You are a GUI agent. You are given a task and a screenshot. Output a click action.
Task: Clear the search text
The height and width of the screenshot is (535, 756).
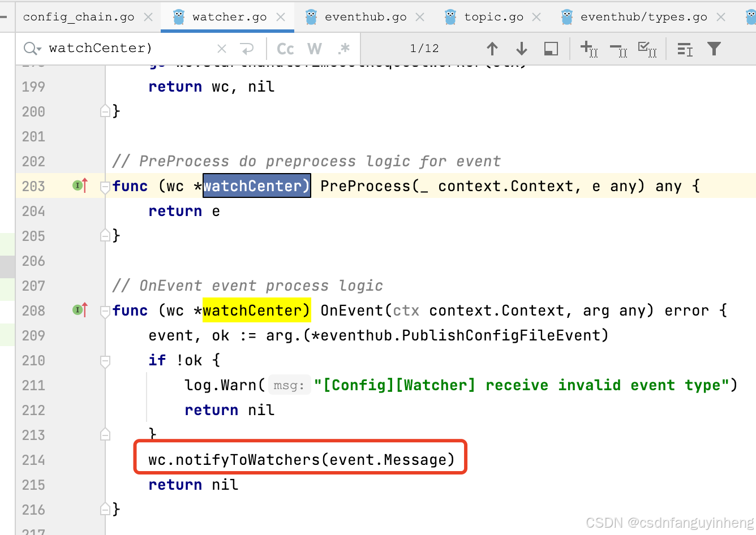point(222,49)
